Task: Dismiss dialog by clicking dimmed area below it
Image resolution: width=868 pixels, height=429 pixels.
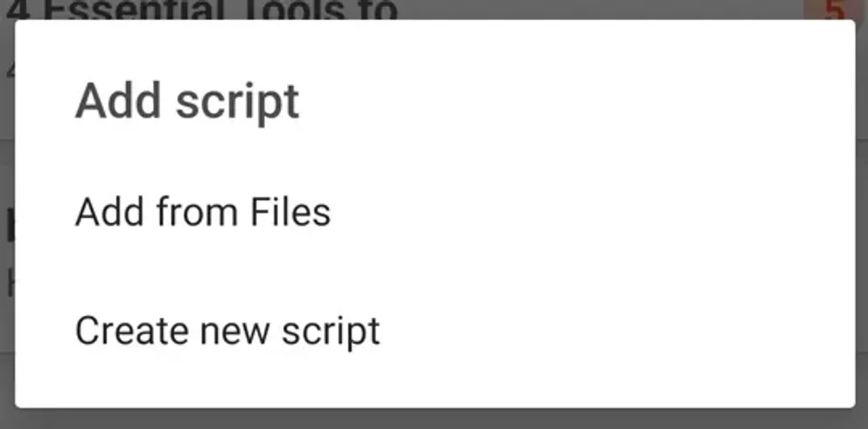Action: pos(434,418)
